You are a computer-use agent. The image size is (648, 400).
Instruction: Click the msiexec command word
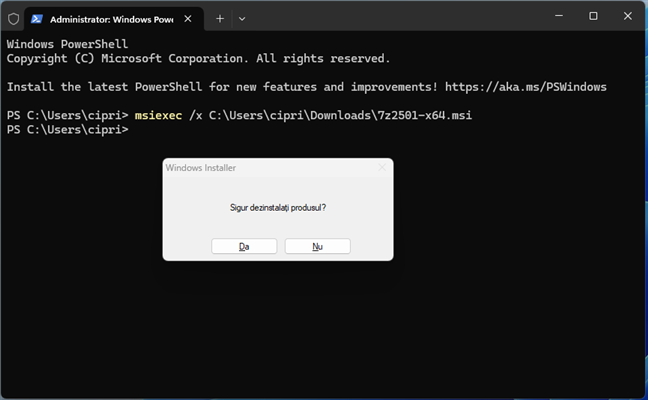click(160, 116)
